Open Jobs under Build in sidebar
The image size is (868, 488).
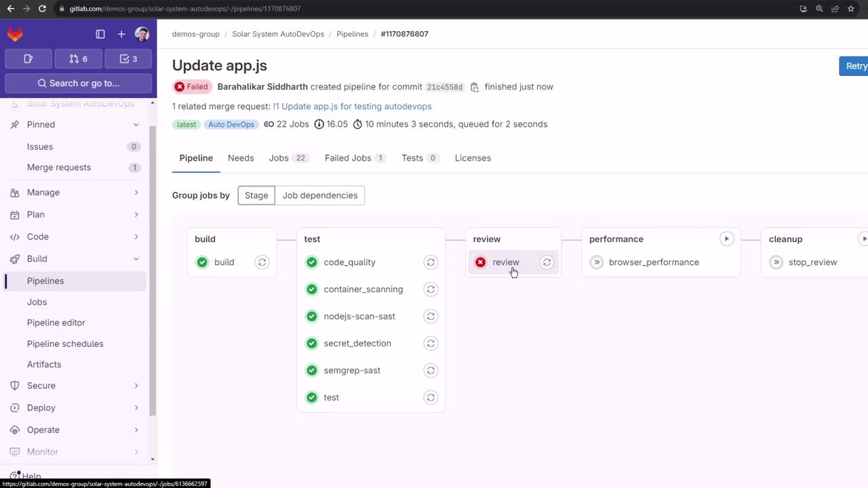[x=37, y=302]
